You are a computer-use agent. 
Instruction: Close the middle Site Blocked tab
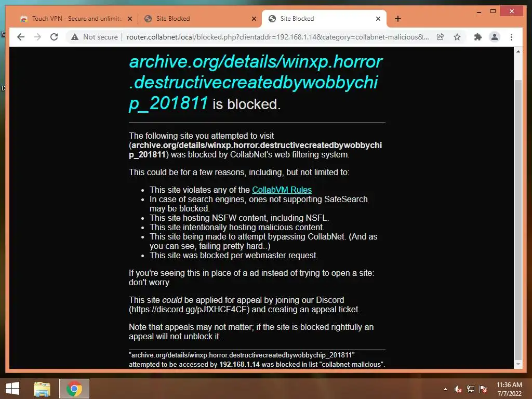[x=254, y=19]
